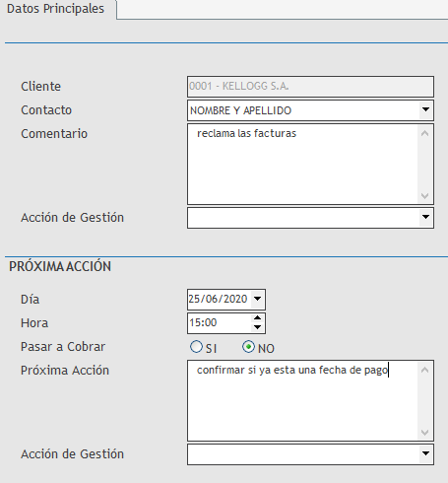Viewport: 448px width, 483px height.
Task: Click the Día field date text 25/06/2020
Action: click(x=219, y=299)
